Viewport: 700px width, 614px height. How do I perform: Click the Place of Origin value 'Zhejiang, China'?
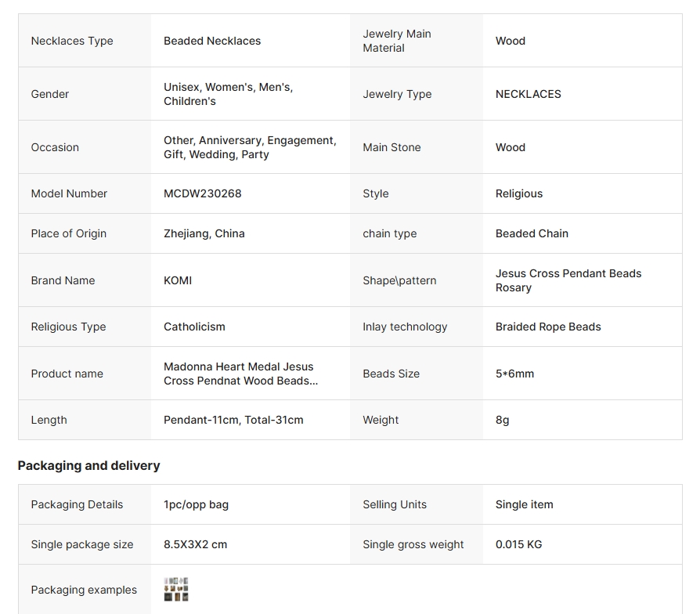click(204, 233)
